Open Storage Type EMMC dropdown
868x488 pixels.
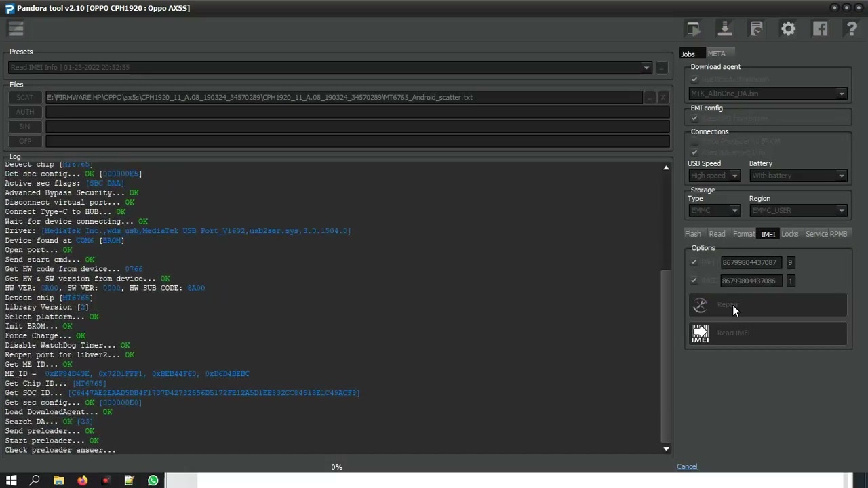[x=713, y=211]
